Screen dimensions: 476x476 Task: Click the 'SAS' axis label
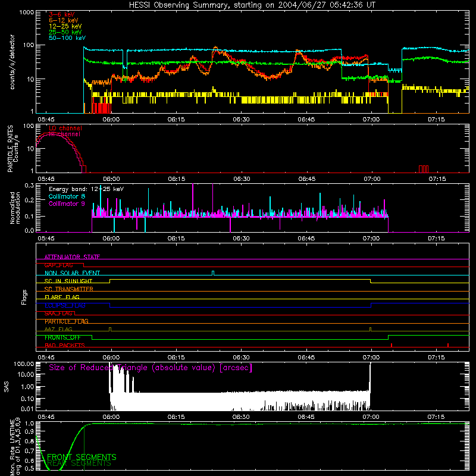6,386
